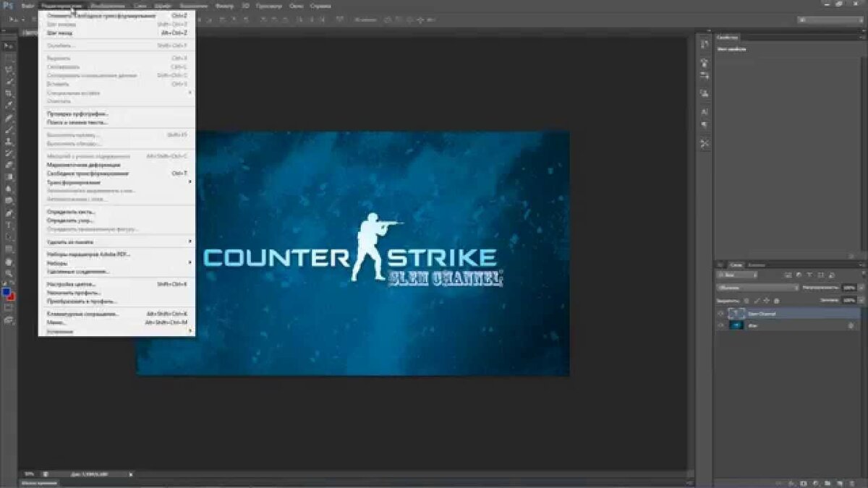This screenshot has width=868, height=488.
Task: Select the Zoom tool
Action: click(9, 273)
